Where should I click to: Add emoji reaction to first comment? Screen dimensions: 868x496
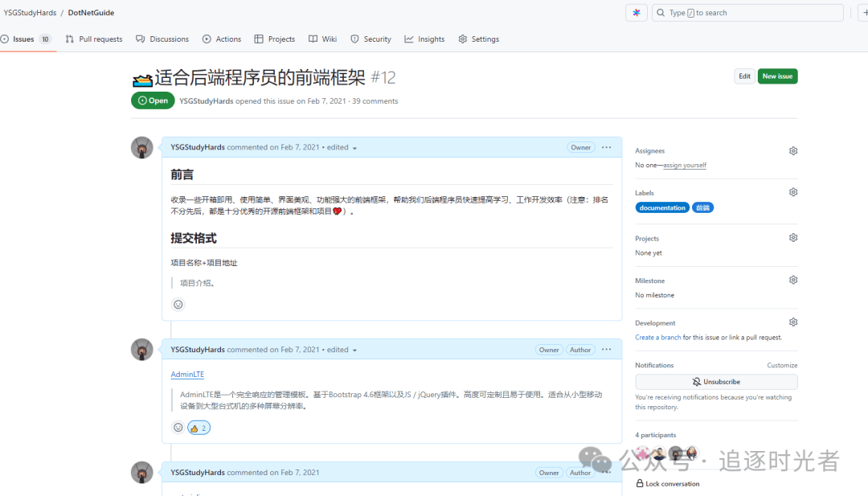[x=178, y=305]
